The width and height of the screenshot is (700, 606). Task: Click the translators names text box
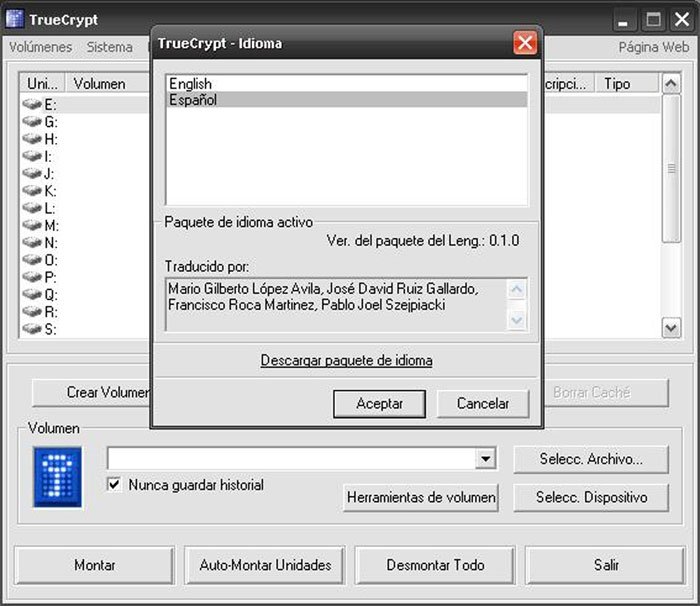click(x=337, y=305)
